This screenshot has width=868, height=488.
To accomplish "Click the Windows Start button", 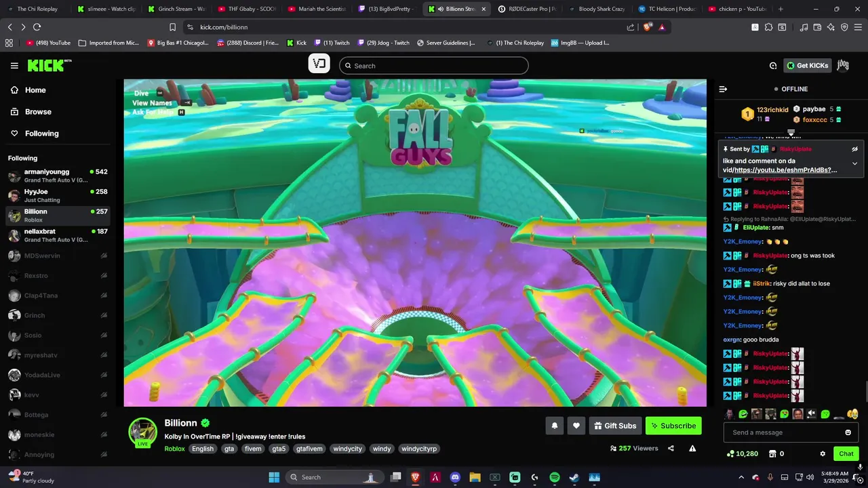I will 274,477.
